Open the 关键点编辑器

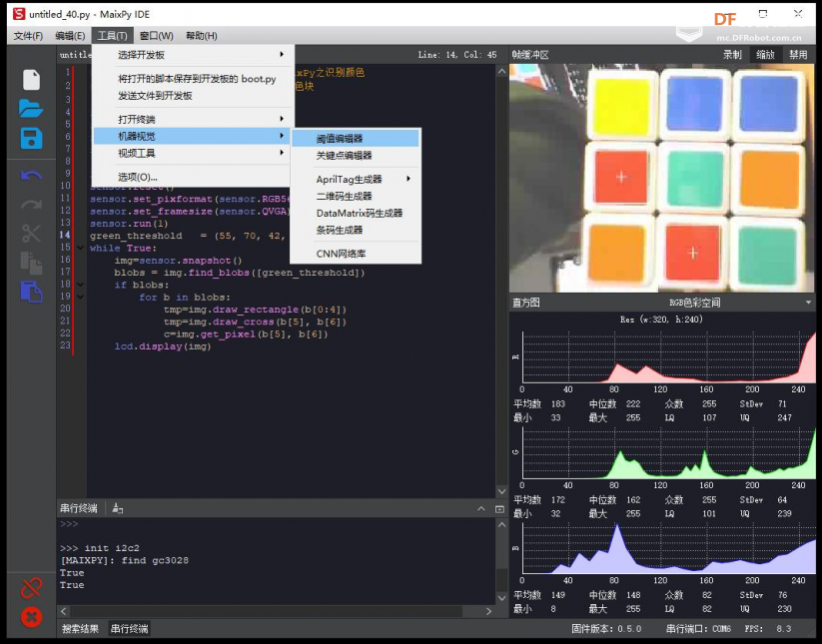(x=356, y=155)
